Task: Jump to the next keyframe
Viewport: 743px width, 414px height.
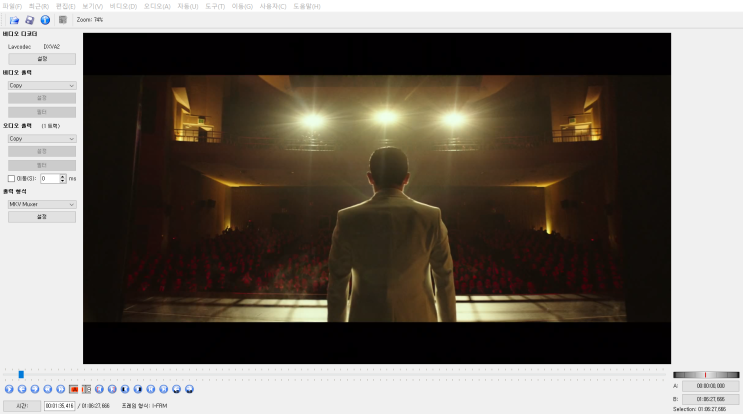Action: point(60,389)
